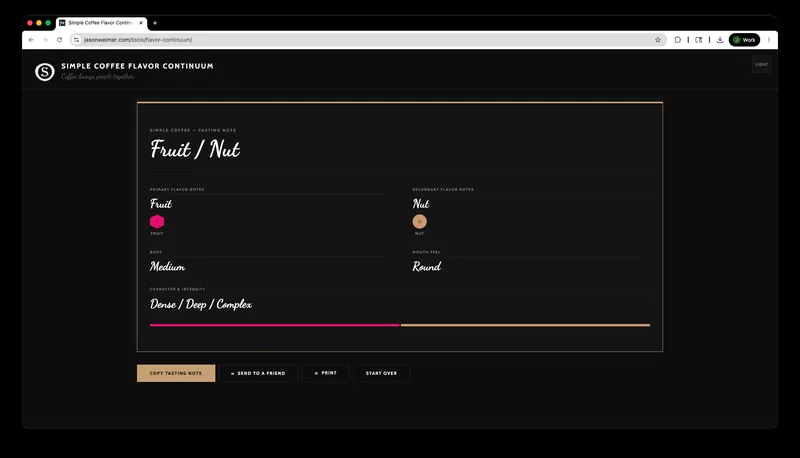This screenshot has height=458, width=800.
Task: Close the Simple Coffee Flavor Continuum tab
Action: pyautogui.click(x=141, y=23)
